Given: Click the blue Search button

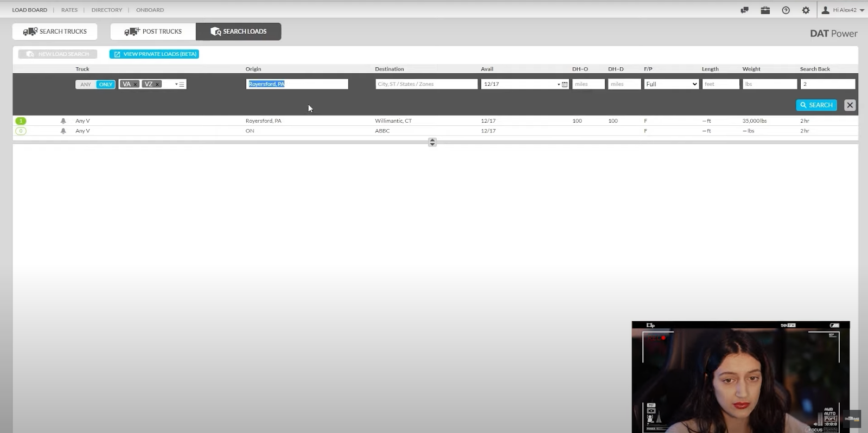Looking at the screenshot, I should pos(816,105).
